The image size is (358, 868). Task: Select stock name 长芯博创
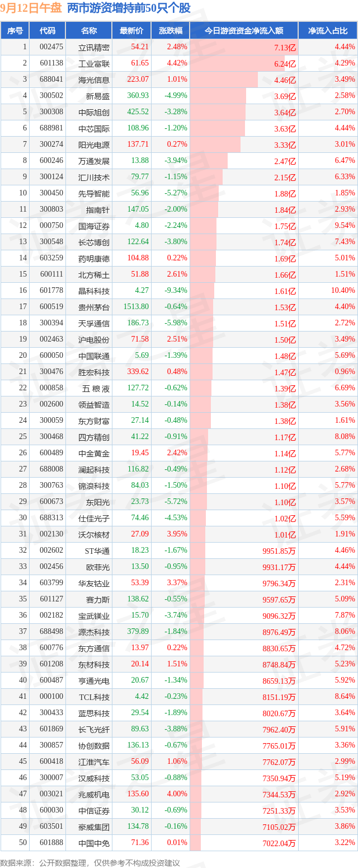coord(94,242)
